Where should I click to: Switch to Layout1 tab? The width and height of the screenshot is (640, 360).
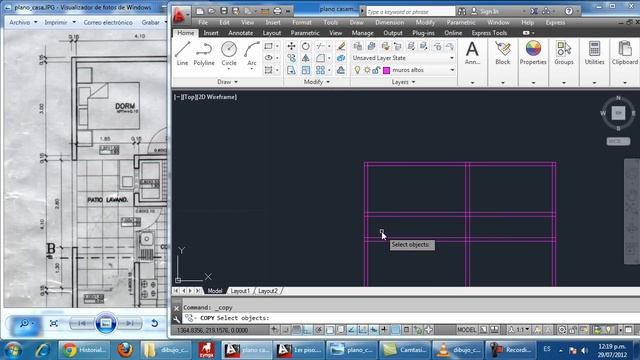240,291
